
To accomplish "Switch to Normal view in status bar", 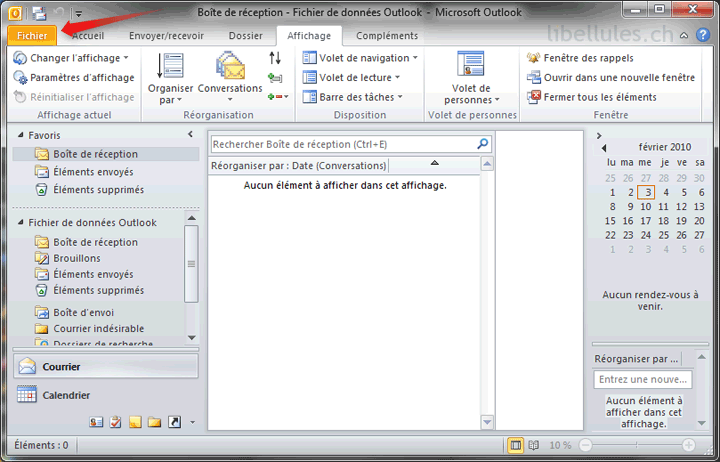I will click(x=516, y=445).
